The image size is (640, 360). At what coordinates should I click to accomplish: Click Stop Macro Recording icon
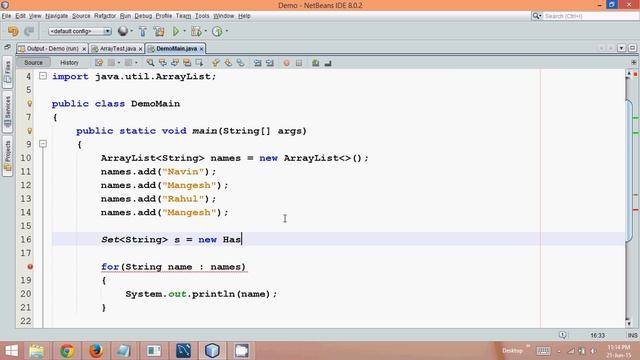(299, 63)
